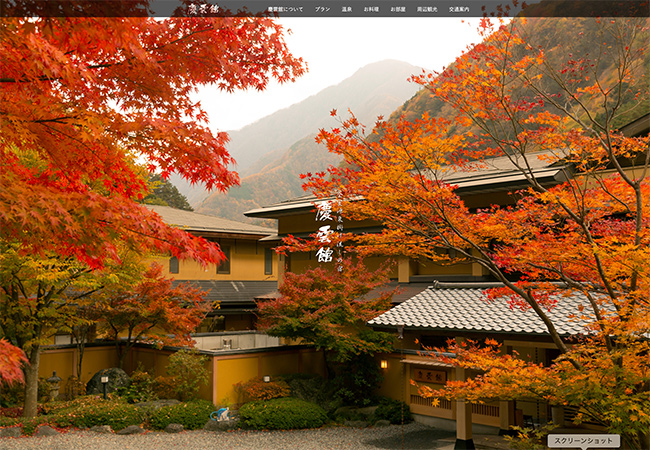The height and width of the screenshot is (450, 650).
Task: Click the 慶雲館 logo in the header
Action: pos(207,8)
